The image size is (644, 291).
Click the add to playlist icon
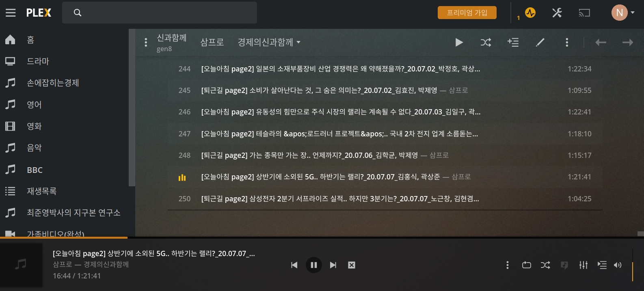coord(513,42)
